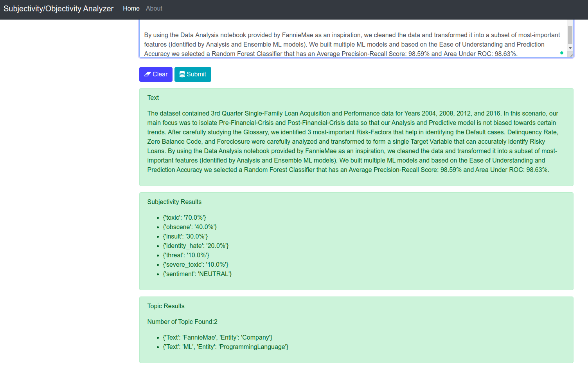Click the textarea resize handle corner
588x367 pixels.
(x=571, y=55)
